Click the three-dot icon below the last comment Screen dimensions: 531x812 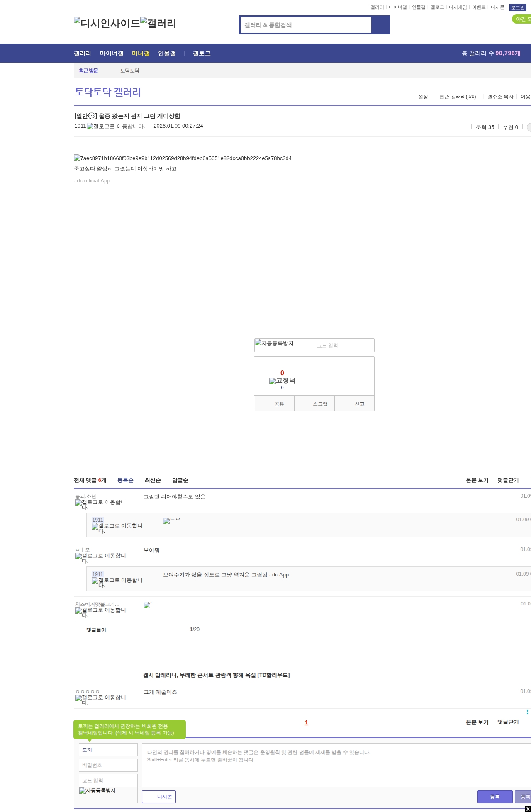[x=527, y=712]
